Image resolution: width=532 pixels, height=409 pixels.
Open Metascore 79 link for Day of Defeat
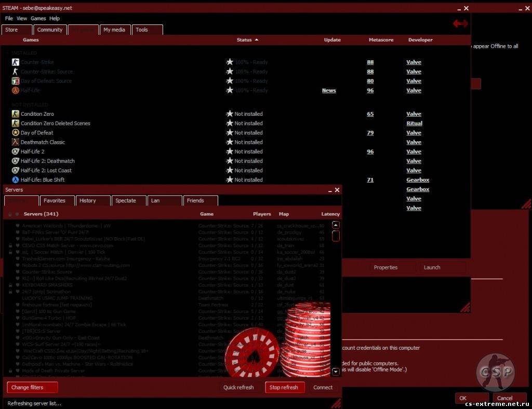tap(370, 133)
